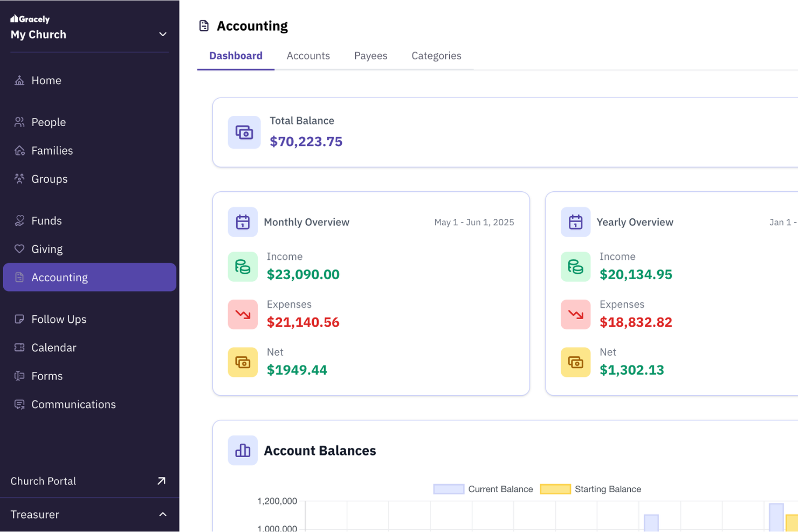This screenshot has height=532, width=798.
Task: Click the Communications chat icon
Action: 19,404
